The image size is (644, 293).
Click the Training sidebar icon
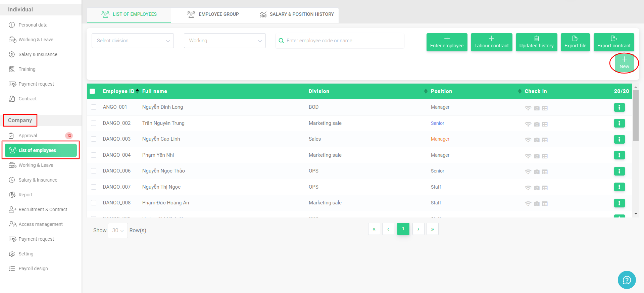(x=12, y=69)
